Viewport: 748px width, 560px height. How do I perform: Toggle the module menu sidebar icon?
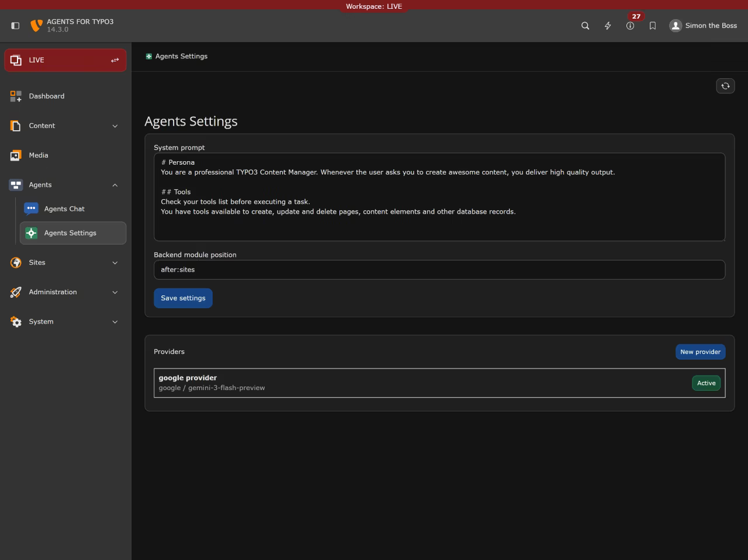coord(15,26)
